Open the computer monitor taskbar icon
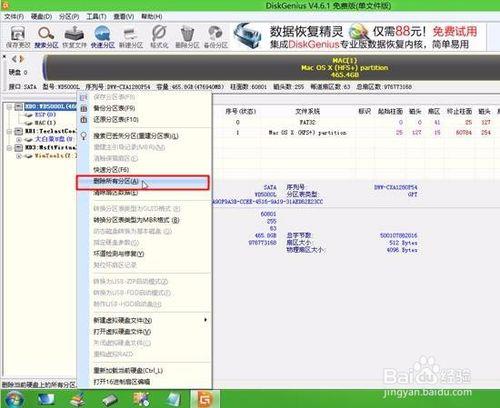Screen dimensions: 500x408 point(46,399)
